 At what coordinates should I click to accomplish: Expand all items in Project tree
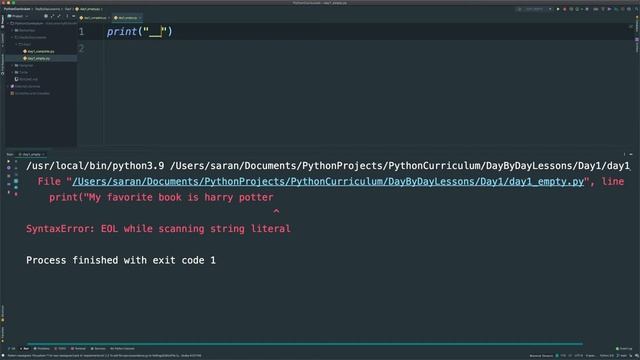[x=52, y=16]
